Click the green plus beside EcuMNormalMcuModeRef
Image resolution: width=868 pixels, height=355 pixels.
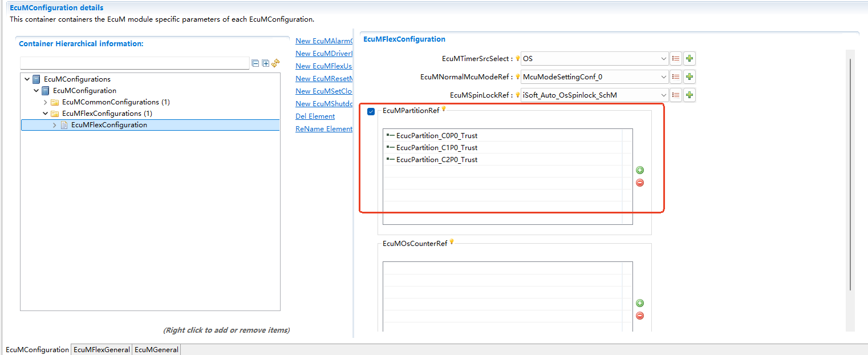tap(689, 76)
